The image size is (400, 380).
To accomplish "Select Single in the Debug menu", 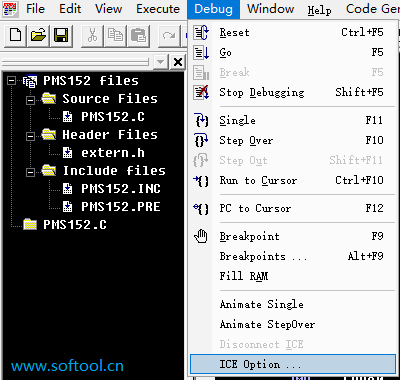I will (x=293, y=120).
